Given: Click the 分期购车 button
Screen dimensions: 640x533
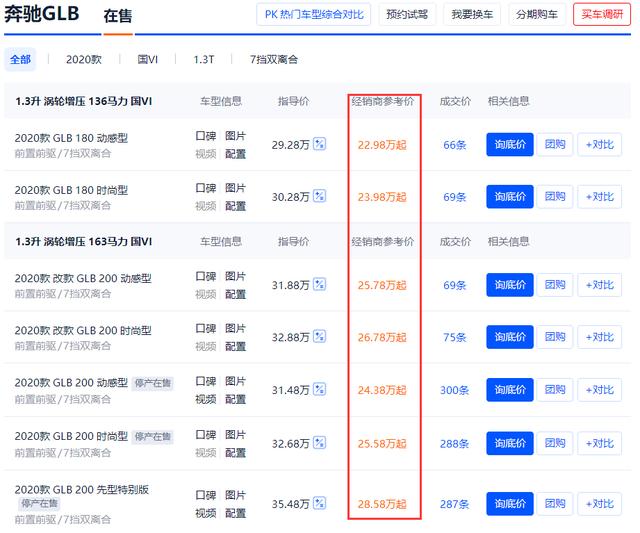Looking at the screenshot, I should click(x=537, y=14).
